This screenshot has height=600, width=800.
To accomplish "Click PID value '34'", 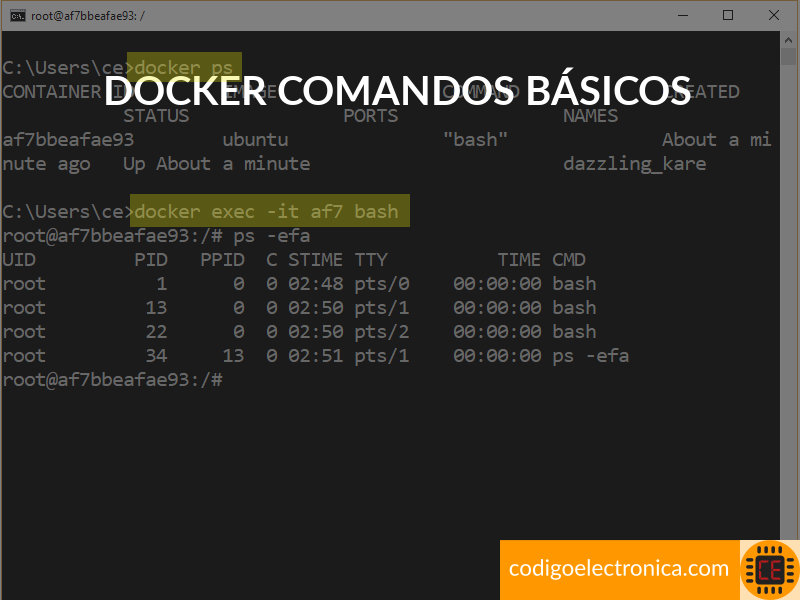I will coord(156,356).
